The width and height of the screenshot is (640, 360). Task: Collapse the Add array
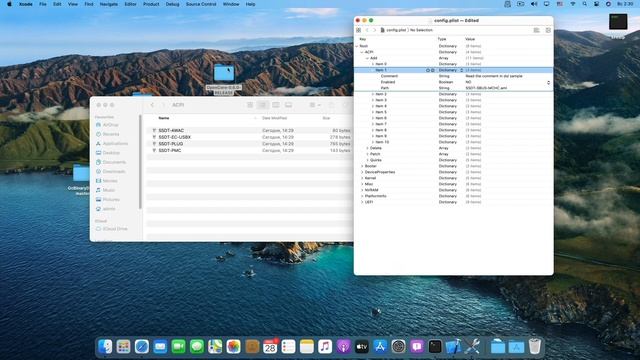367,58
